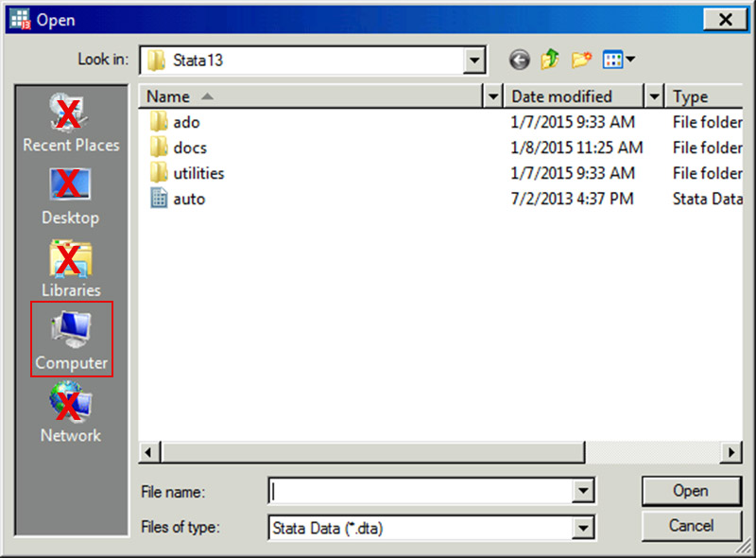Click the date modified cell for ado

[573, 122]
